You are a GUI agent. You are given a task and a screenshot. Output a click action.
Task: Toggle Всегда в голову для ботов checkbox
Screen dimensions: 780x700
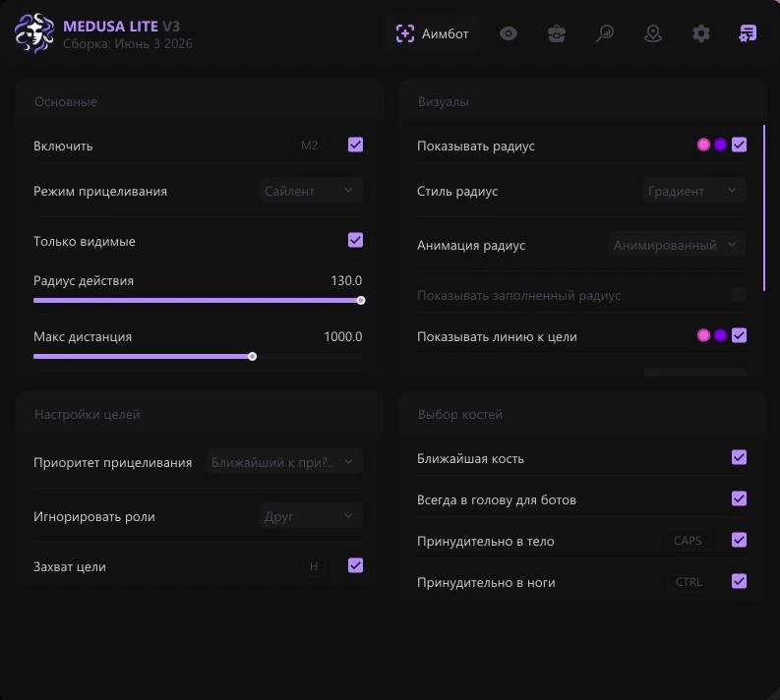pyautogui.click(x=740, y=498)
